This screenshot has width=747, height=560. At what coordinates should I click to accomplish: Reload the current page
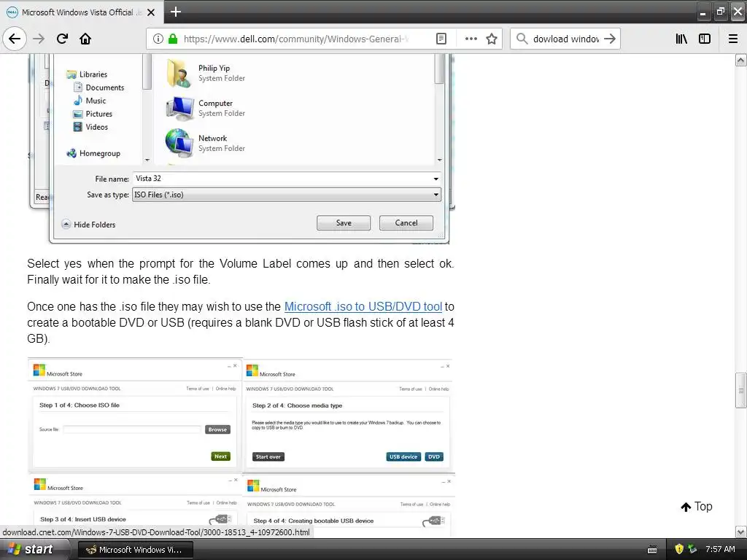click(x=62, y=39)
